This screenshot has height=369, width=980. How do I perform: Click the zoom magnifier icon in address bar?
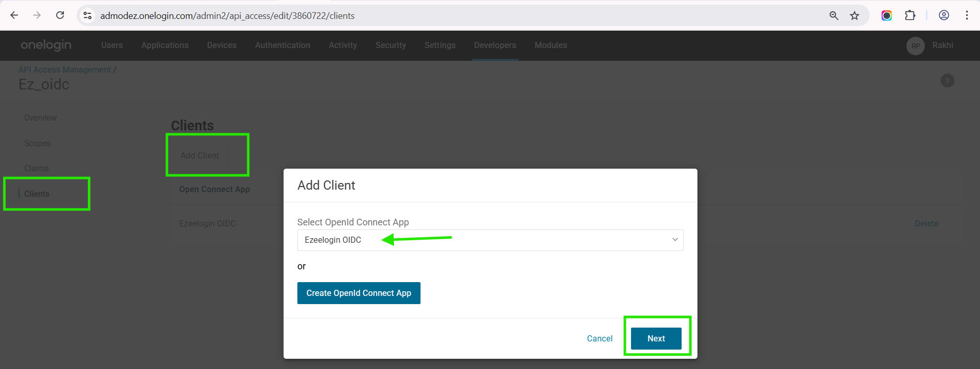[834, 15]
